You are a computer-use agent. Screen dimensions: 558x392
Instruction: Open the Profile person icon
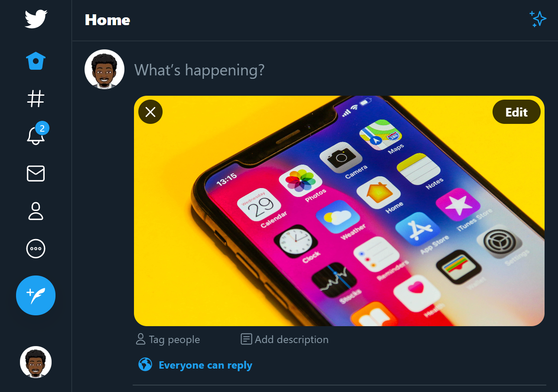pyautogui.click(x=36, y=211)
